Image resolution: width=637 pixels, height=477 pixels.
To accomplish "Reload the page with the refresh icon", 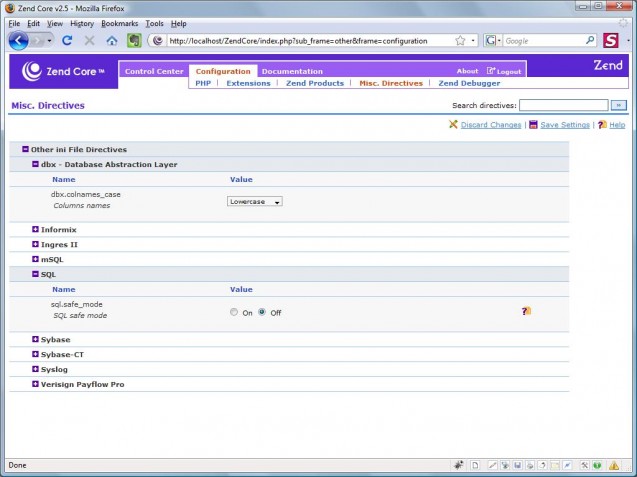I will click(x=67, y=41).
